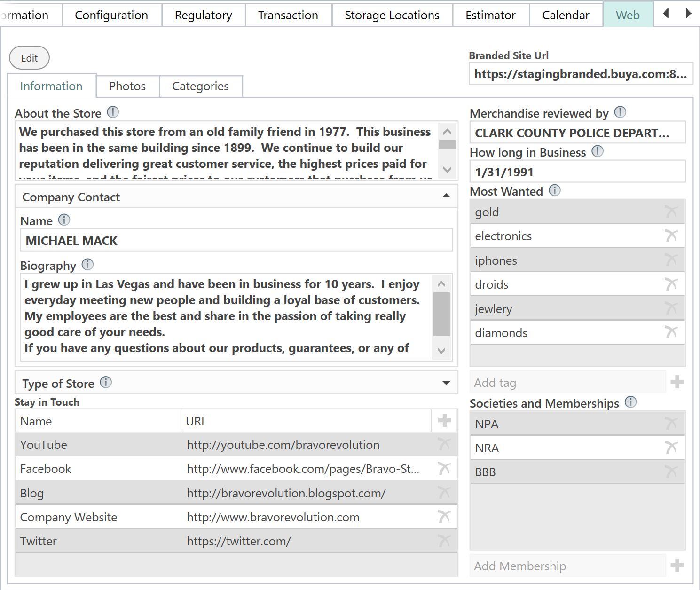Click the How long in Business date field
This screenshot has width=700, height=590.
(x=577, y=172)
